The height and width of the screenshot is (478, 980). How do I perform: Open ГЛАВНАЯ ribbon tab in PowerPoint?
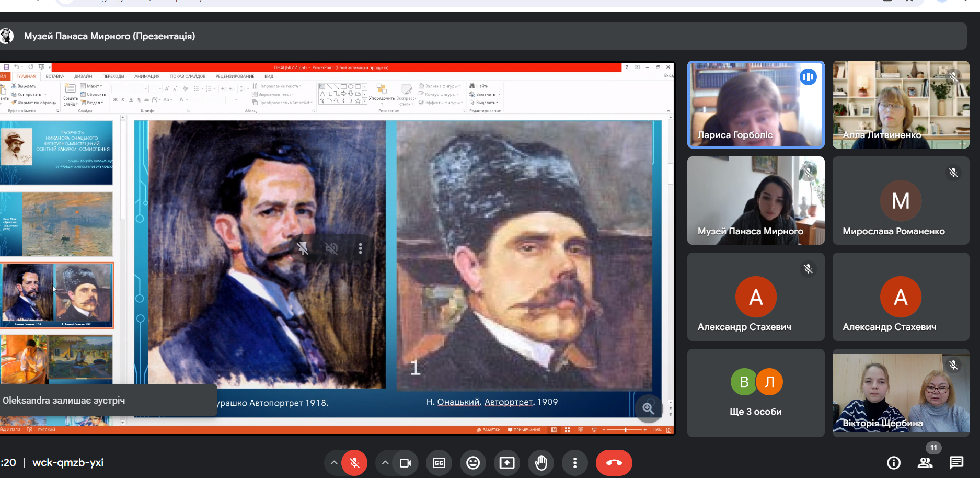coord(26,76)
